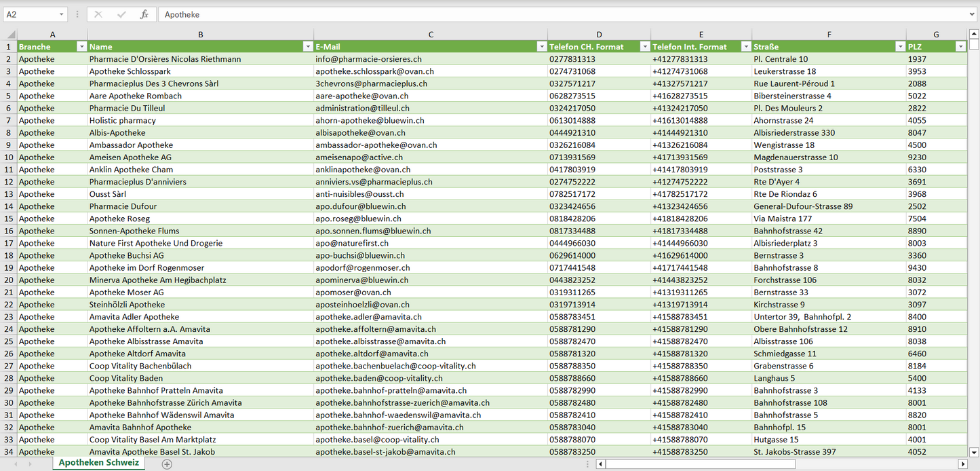This screenshot has width=980, height=471.
Task: Open the PLZ column filter dropdown
Action: [960, 47]
